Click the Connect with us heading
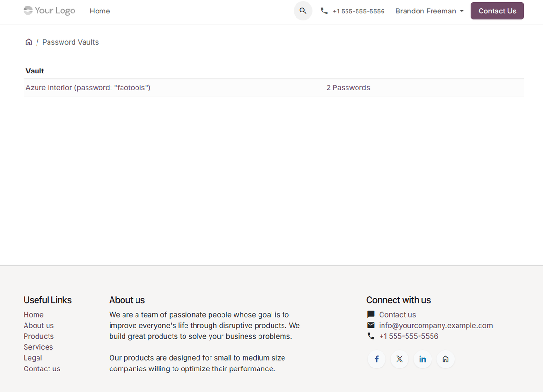This screenshot has width=543, height=392. [398, 300]
